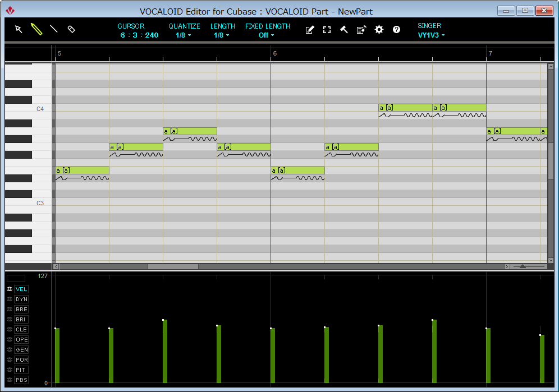Select the PIT parameter button
The height and width of the screenshot is (392, 559).
[x=21, y=370]
